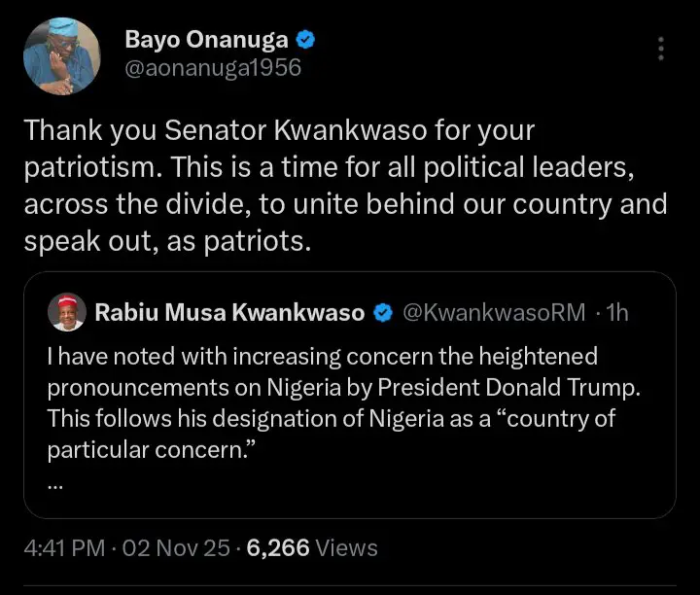Viewport: 700px width, 595px height.
Task: Click Bayo Onanuga's profile picture
Action: coord(62,54)
